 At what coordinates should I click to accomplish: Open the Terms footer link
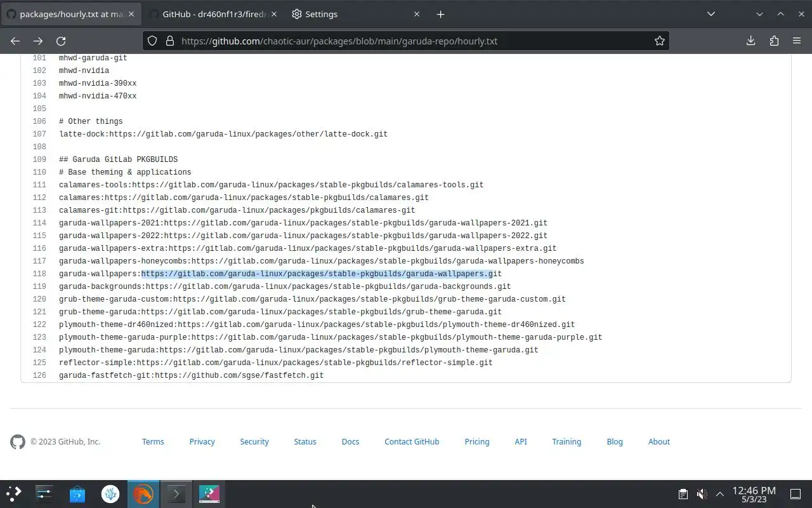(153, 441)
